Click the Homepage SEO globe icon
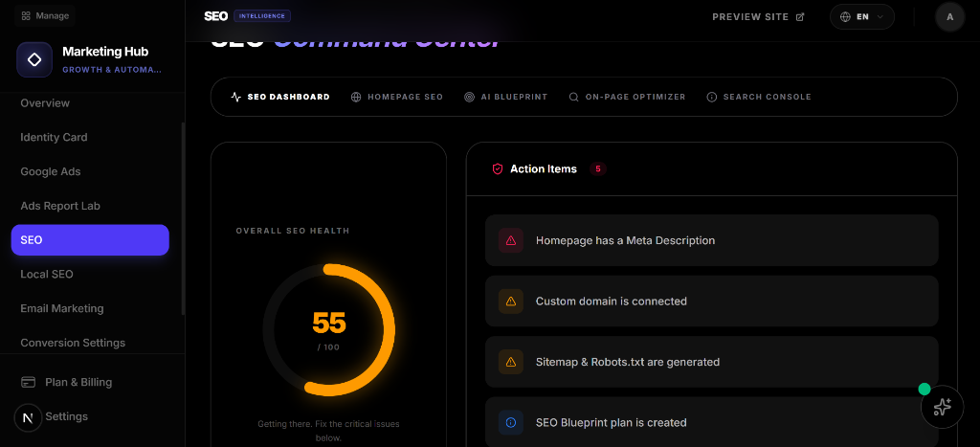Image resolution: width=980 pixels, height=447 pixels. coord(356,97)
